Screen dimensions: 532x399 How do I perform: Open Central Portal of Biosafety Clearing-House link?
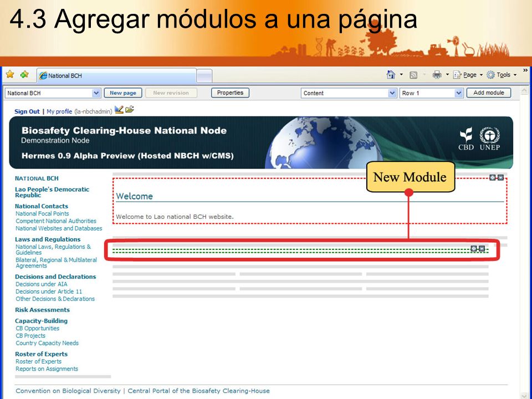[x=198, y=391]
